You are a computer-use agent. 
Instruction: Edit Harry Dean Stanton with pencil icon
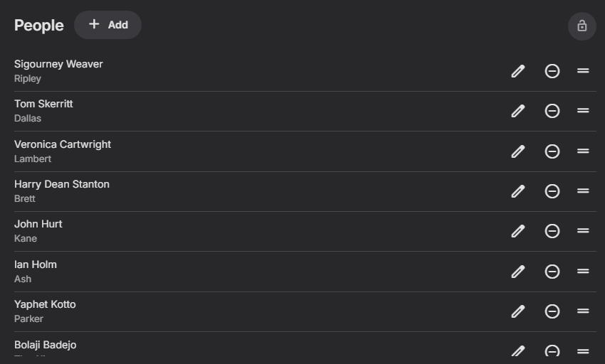pos(517,191)
